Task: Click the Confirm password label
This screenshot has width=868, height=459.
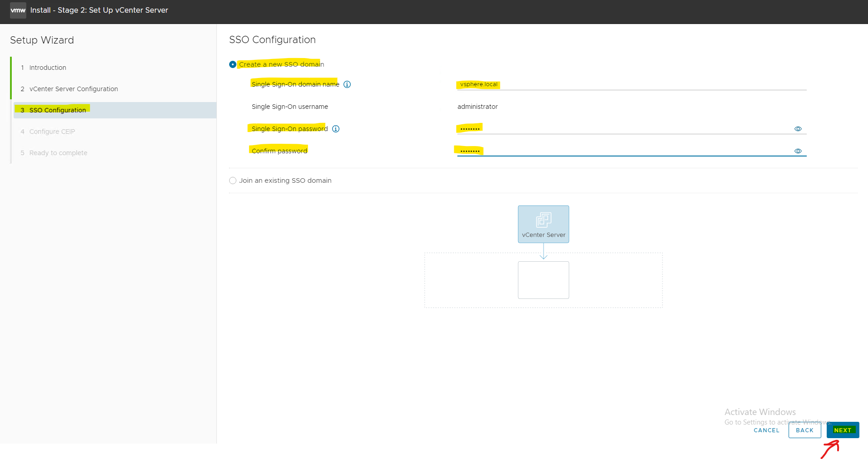Action: tap(280, 151)
